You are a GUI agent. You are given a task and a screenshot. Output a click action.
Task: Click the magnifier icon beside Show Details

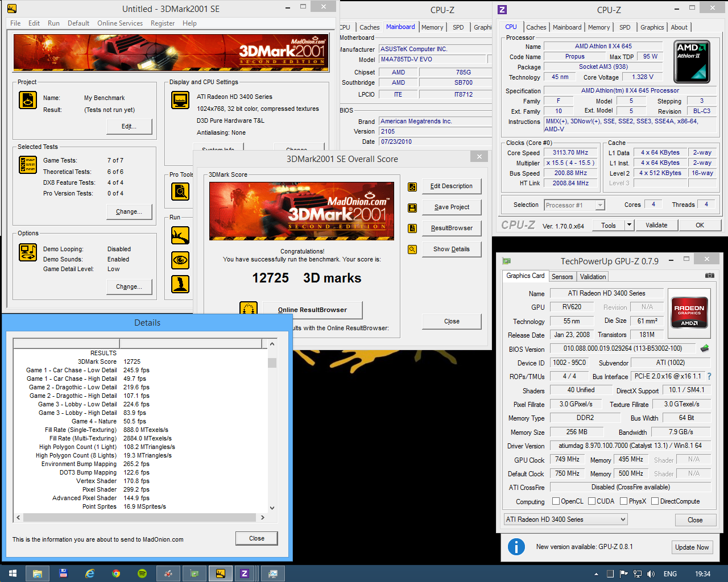point(412,250)
